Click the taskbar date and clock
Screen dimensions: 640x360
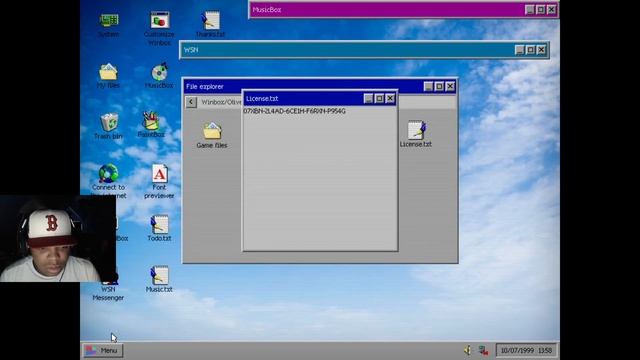click(x=526, y=350)
